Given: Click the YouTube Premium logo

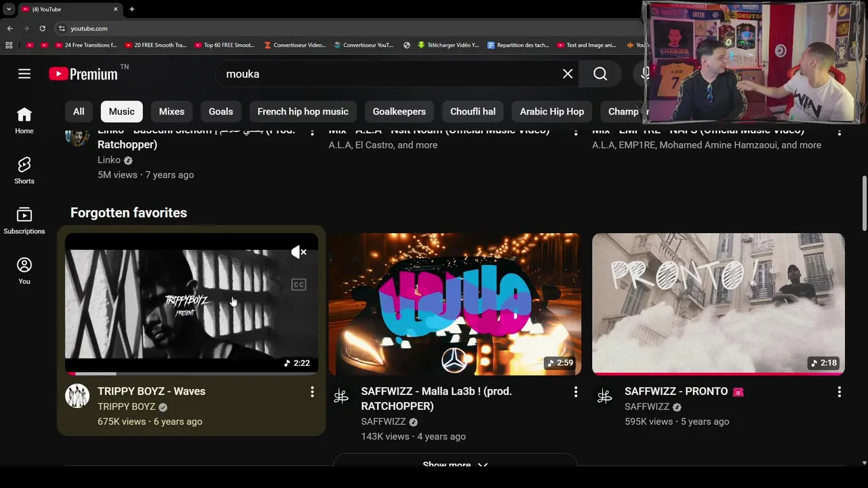Looking at the screenshot, I should pyautogui.click(x=83, y=74).
